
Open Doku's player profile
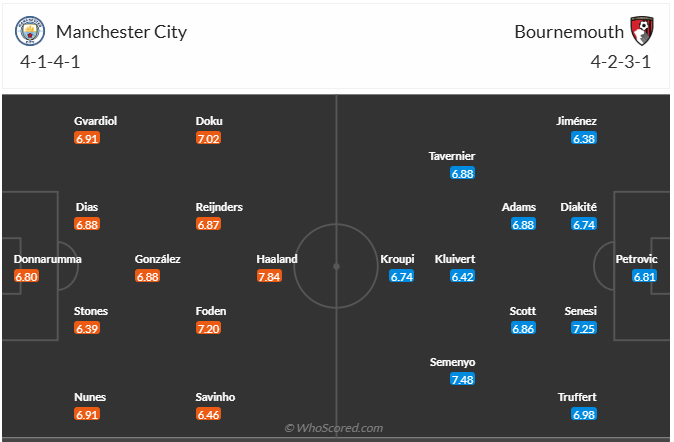point(209,121)
